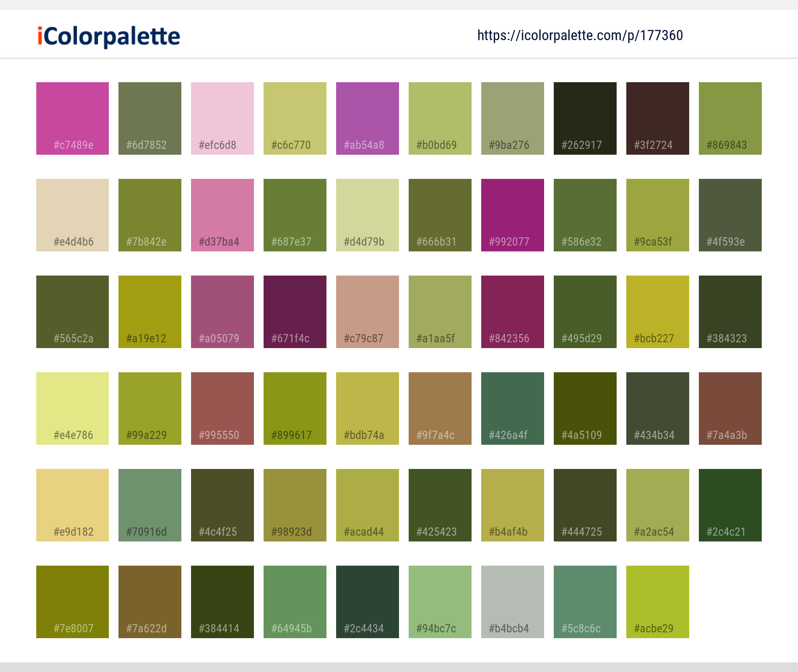
Task: Click the light yellow swatch #e4e786
Action: pos(72,408)
